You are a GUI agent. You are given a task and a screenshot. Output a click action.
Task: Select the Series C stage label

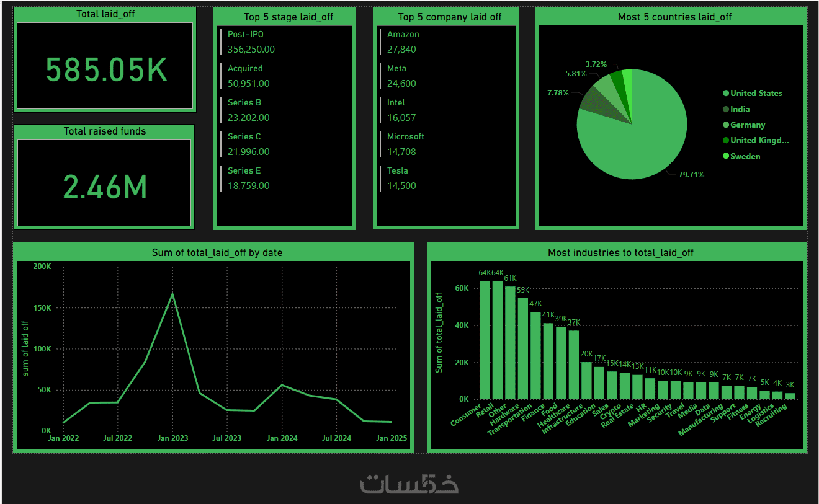(244, 137)
